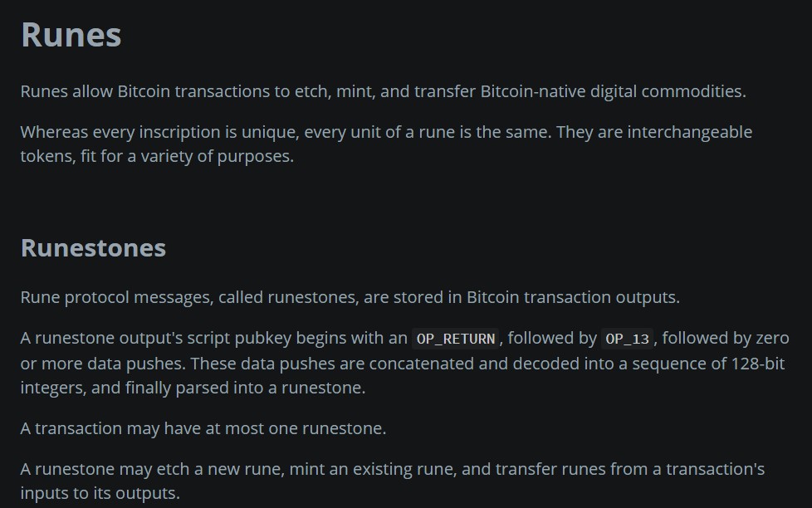Click the "Runestones" section heading
The height and width of the screenshot is (508, 812).
click(93, 247)
